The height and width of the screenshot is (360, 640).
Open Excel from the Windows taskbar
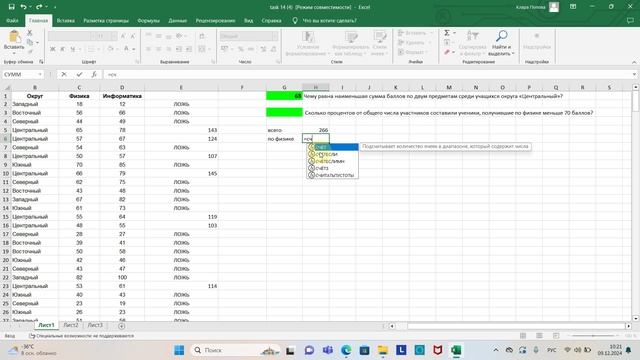[x=456, y=350]
